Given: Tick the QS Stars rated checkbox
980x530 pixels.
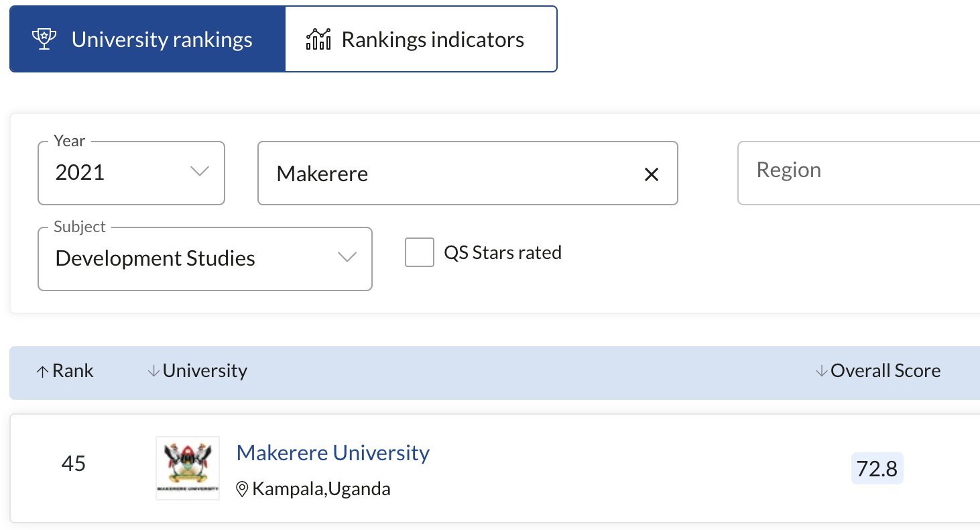Looking at the screenshot, I should [x=420, y=253].
